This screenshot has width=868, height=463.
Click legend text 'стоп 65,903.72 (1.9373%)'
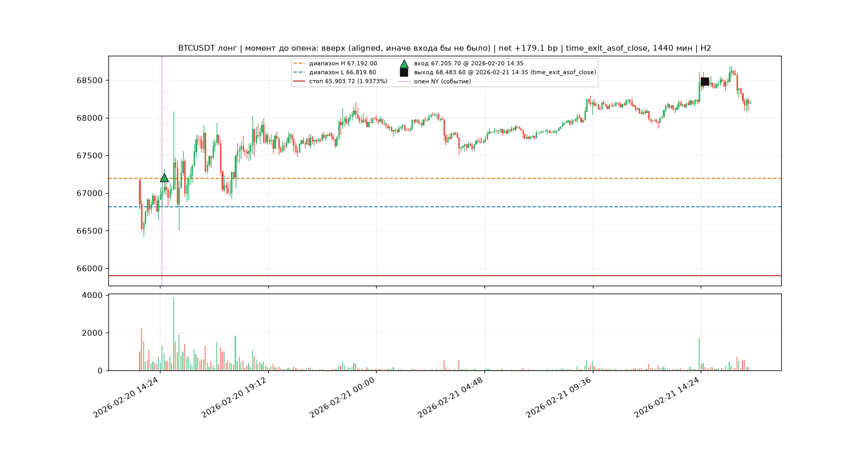click(348, 82)
